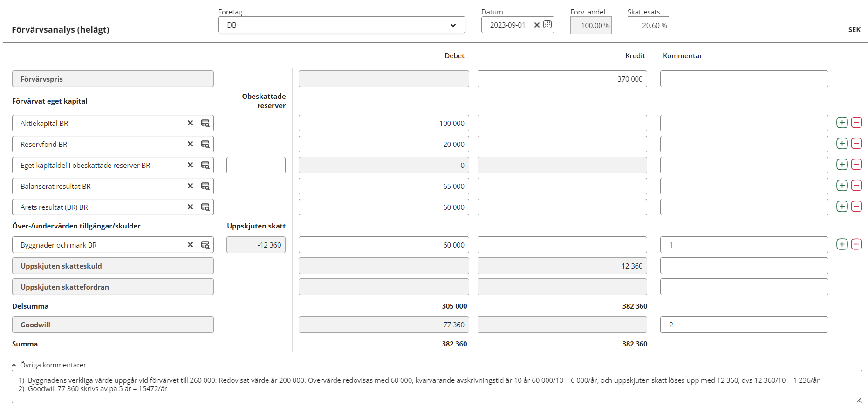Clear the Aktiekapital BR account selection
This screenshot has height=408, width=868.
point(190,123)
